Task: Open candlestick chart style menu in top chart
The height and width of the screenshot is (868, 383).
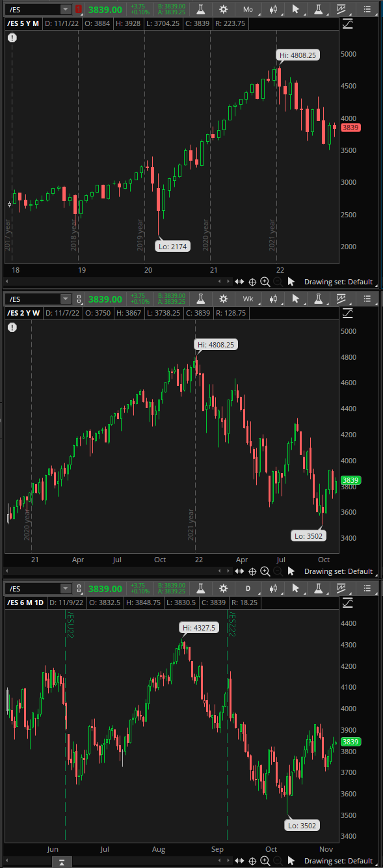Action: 274,10
